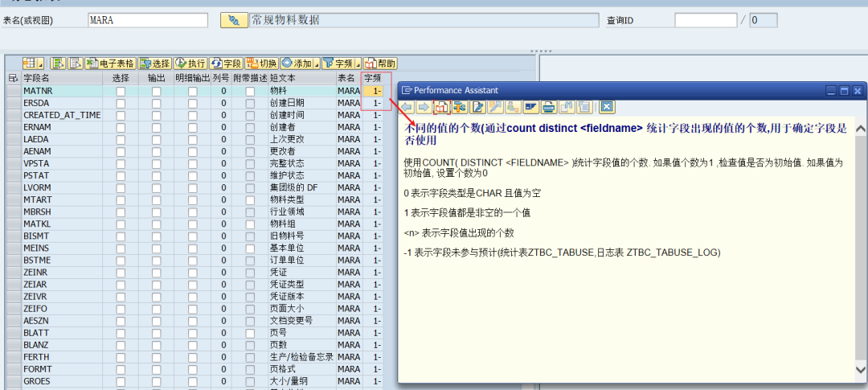Export via the 电子表格 button
Image resolution: width=868 pixels, height=390 pixels.
point(109,64)
